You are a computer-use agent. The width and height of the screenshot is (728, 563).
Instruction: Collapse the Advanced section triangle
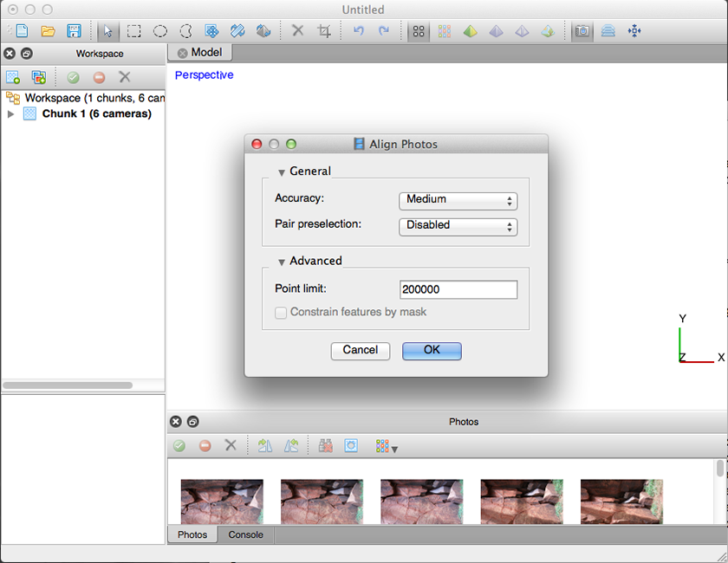pos(282,262)
